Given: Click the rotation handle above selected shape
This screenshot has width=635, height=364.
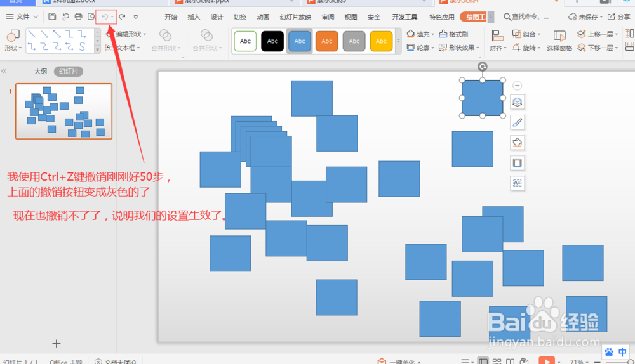Looking at the screenshot, I should coord(483,67).
